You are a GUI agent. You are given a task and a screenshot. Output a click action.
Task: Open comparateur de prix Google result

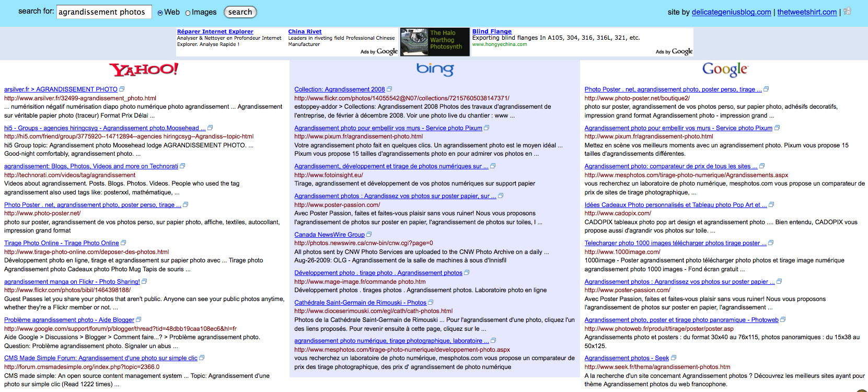point(671,166)
